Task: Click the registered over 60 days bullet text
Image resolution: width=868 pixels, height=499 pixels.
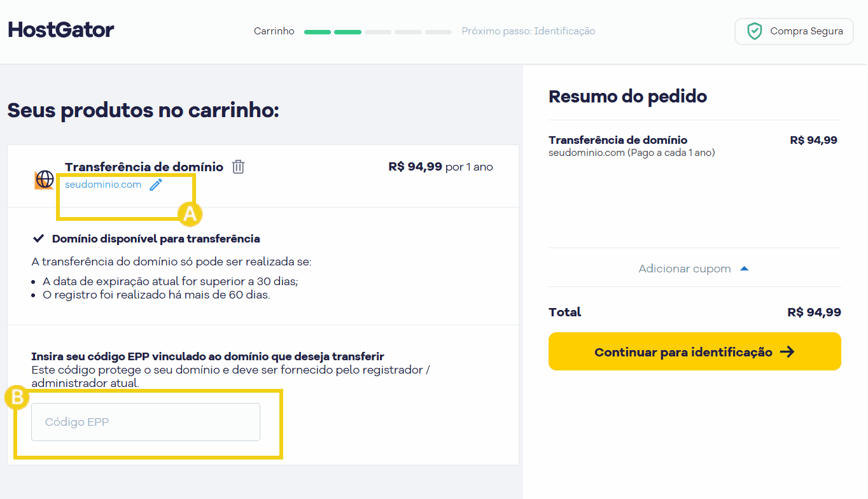Action: (157, 295)
